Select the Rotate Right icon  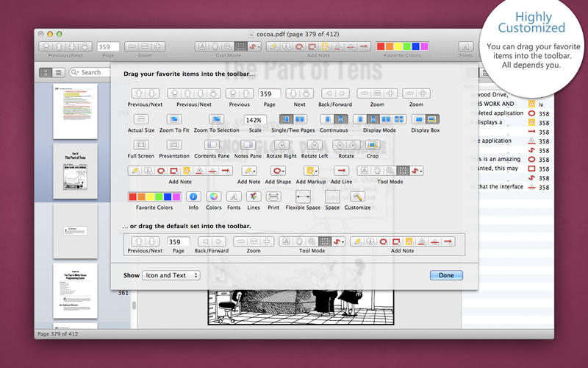pyautogui.click(x=282, y=145)
